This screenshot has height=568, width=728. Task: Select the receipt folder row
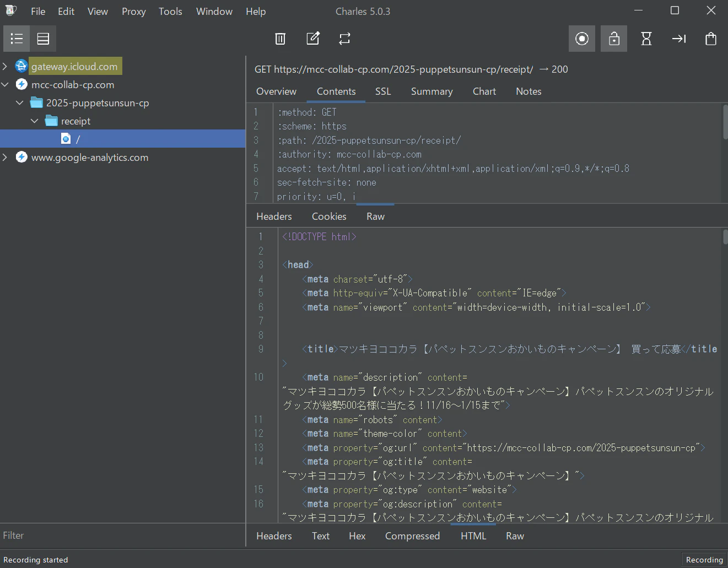click(76, 121)
